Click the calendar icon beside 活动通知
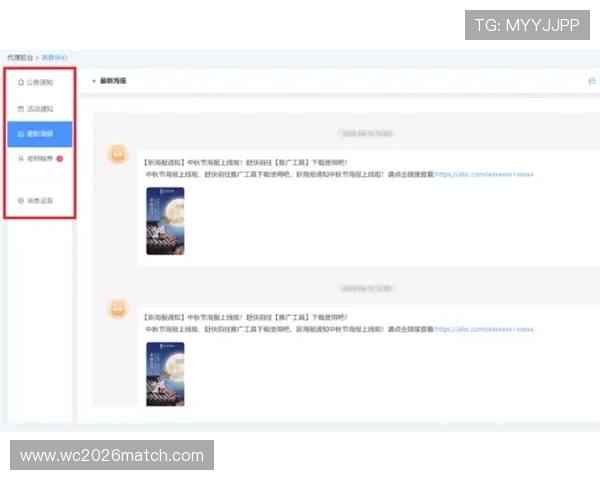Screen dimensions: 600x480 pyautogui.click(x=21, y=108)
